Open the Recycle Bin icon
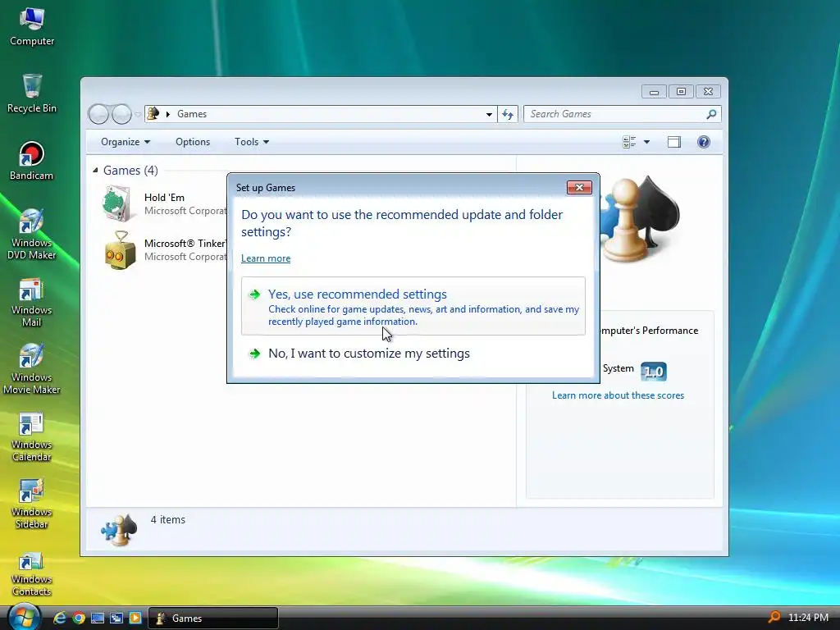This screenshot has width=840, height=630. pos(32,94)
